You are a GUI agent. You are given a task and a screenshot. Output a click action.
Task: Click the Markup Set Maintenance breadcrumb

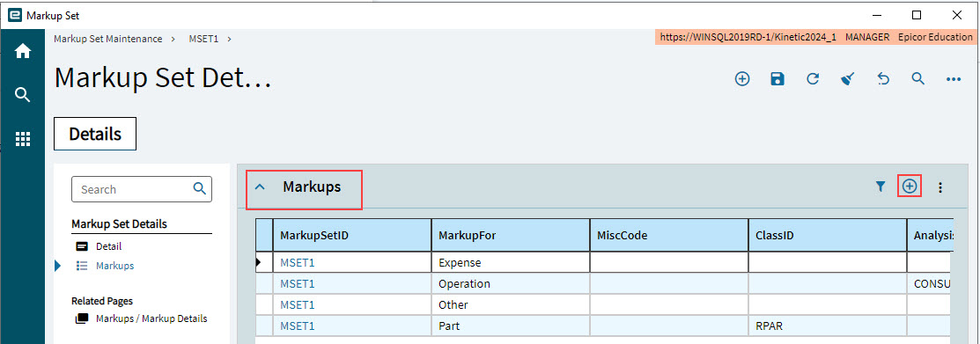pos(108,39)
